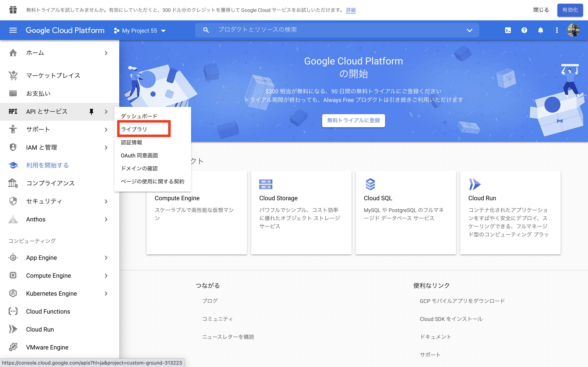Select the Kubernetes Engine sidebar icon
This screenshot has width=588, height=367.
[13, 293]
